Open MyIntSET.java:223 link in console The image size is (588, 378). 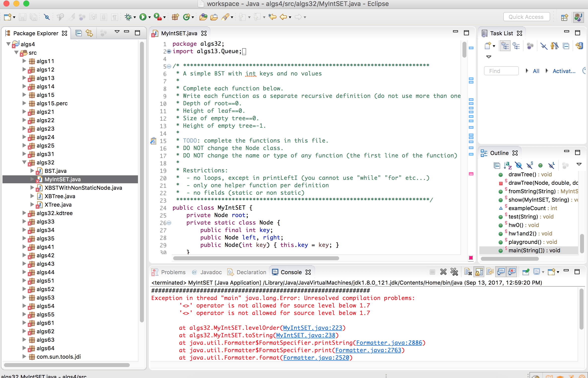click(x=313, y=328)
